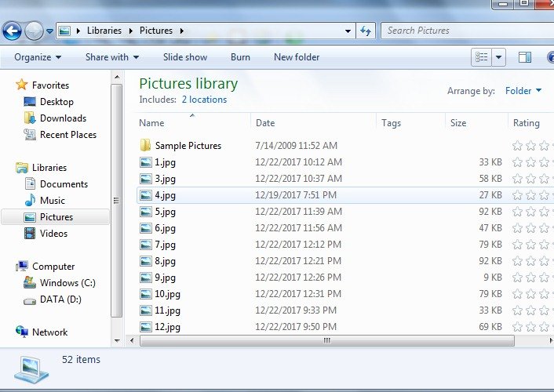Click the Sample Pictures folder icon
The height and width of the screenshot is (392, 554).
(146, 146)
